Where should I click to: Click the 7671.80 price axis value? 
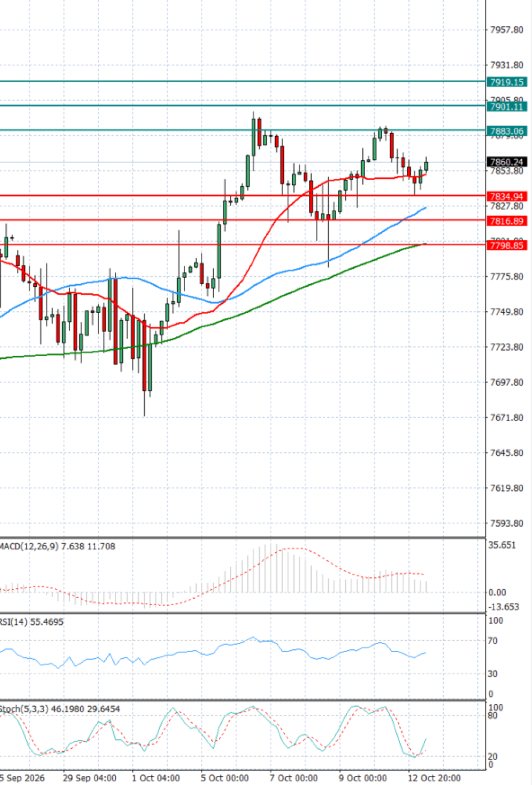pos(506,418)
